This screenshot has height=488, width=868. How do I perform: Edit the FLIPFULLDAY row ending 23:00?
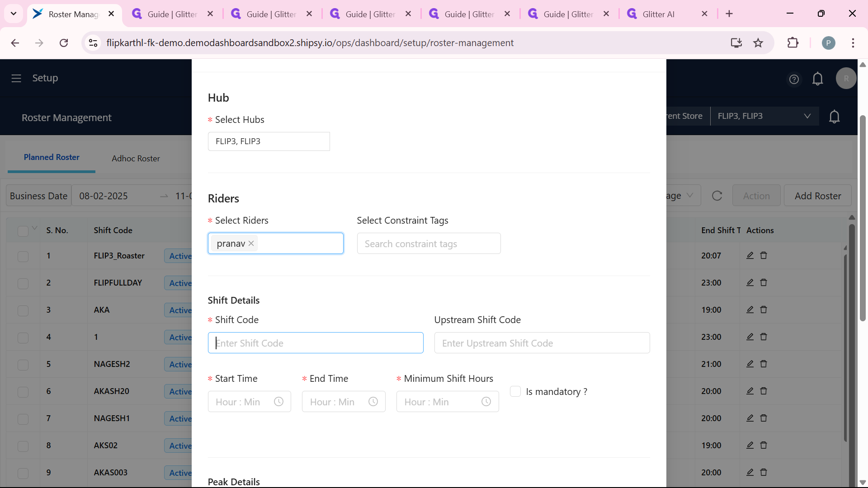point(750,282)
